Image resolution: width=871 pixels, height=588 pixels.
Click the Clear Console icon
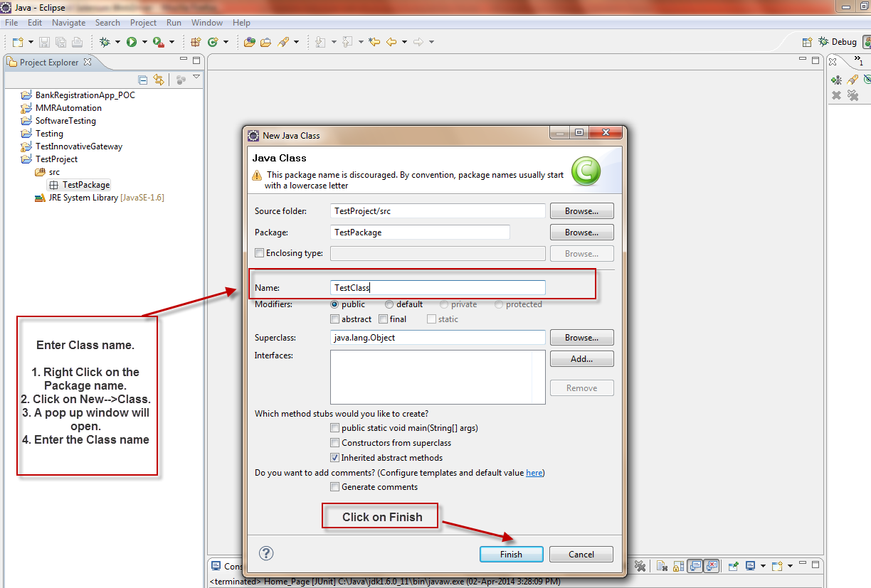(662, 566)
